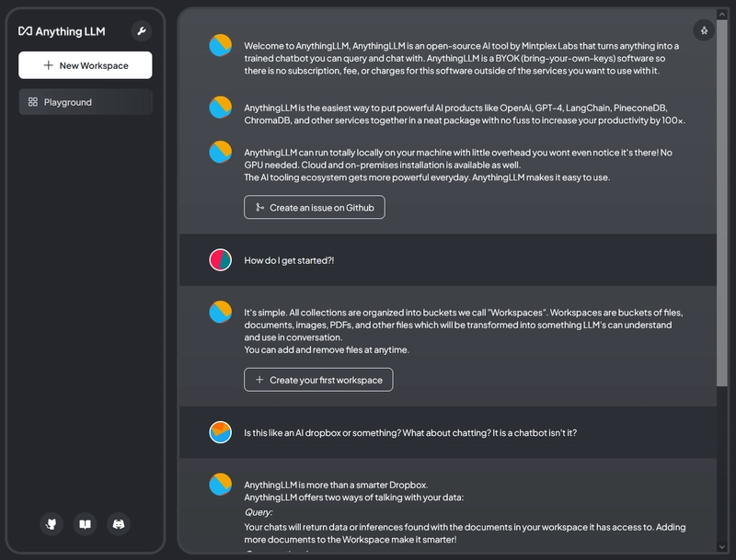Click the scrollbar down arrow

(x=722, y=546)
